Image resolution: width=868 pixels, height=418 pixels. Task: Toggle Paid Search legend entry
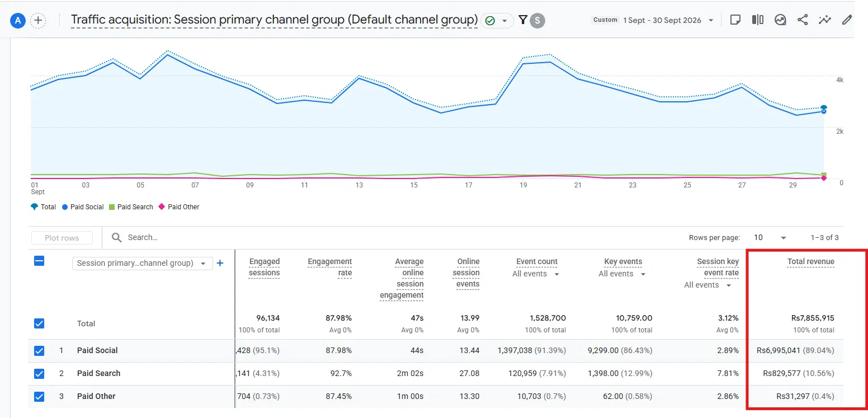131,207
